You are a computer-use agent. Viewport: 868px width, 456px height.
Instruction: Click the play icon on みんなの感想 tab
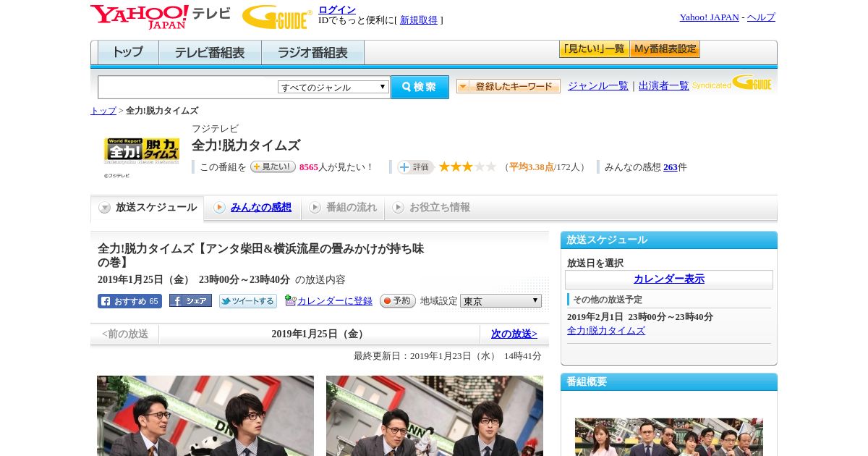219,208
